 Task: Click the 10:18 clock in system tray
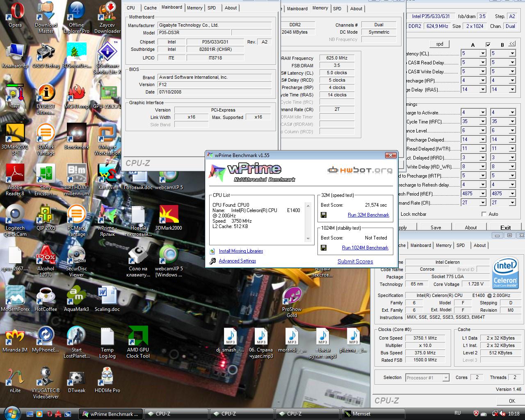coord(514,414)
